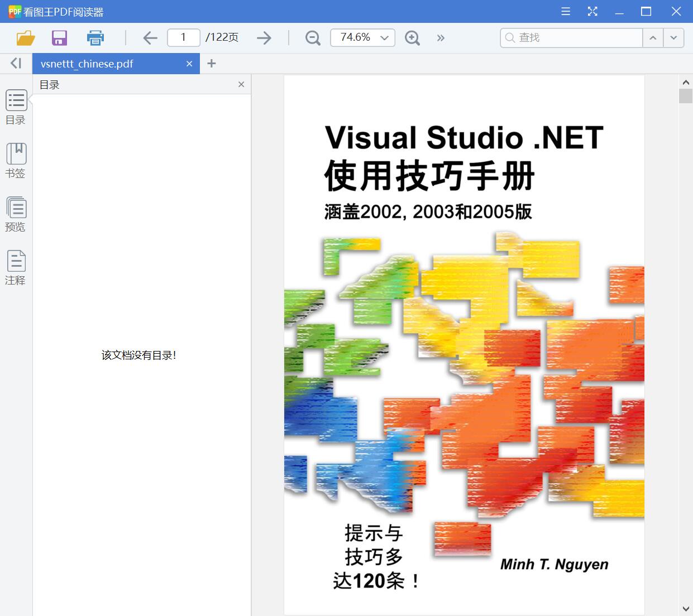The image size is (693, 616).
Task: Open the zoom level dropdown showing 74.6%
Action: click(362, 37)
